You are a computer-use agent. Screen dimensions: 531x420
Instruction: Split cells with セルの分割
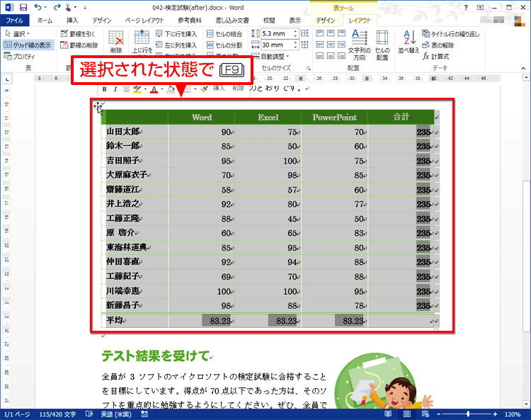[x=224, y=45]
